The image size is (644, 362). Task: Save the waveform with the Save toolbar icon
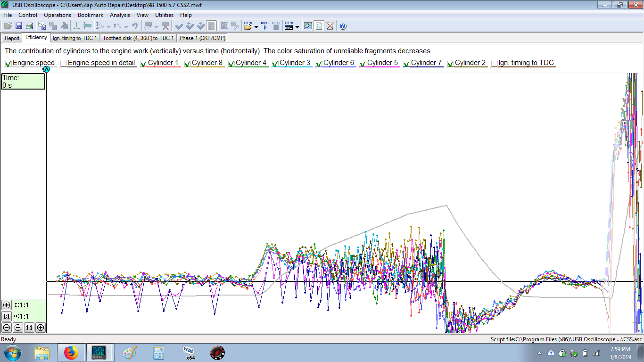18,26
